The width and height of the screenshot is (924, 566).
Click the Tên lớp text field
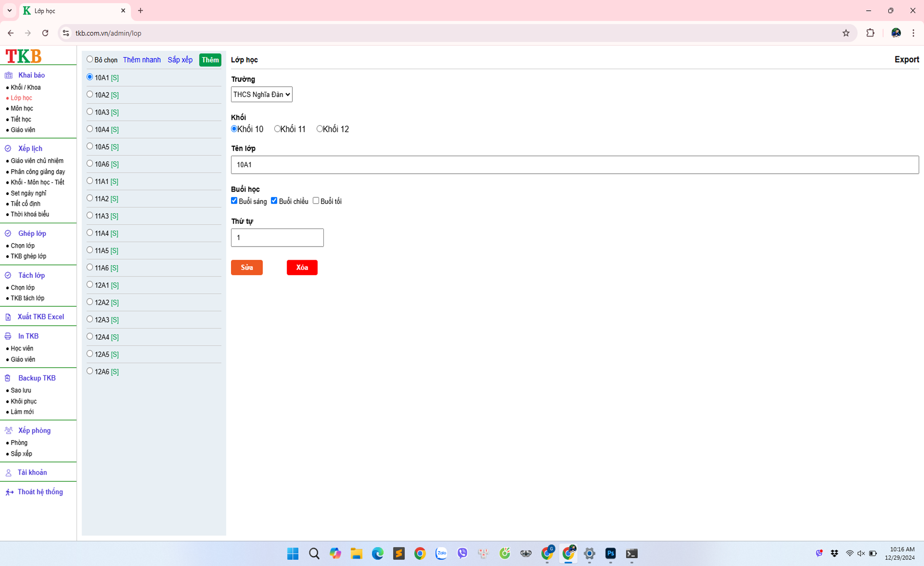click(574, 165)
